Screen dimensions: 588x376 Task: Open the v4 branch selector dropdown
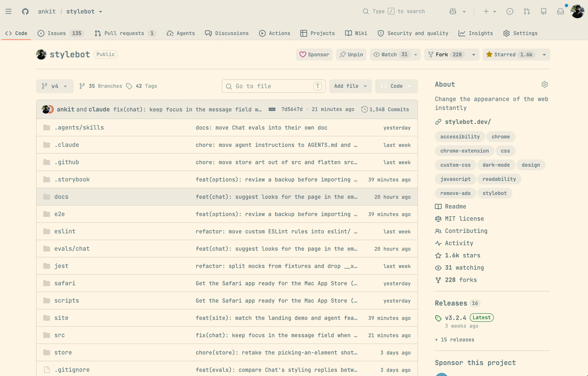(55, 86)
